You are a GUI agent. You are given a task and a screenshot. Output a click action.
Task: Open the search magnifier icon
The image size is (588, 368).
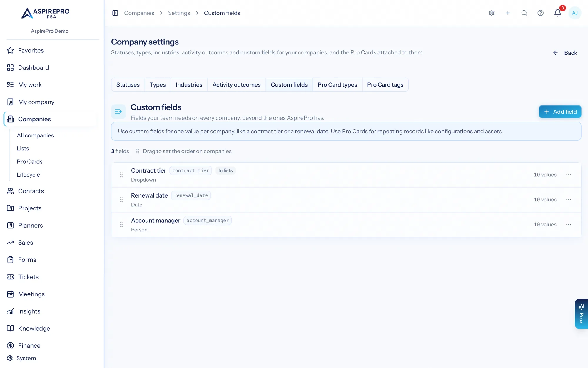pyautogui.click(x=524, y=13)
